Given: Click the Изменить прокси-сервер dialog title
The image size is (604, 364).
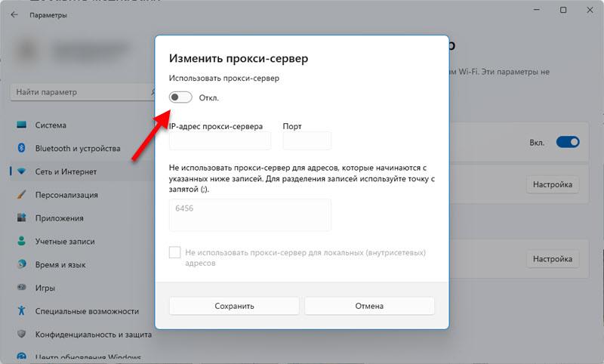Looking at the screenshot, I should [239, 59].
